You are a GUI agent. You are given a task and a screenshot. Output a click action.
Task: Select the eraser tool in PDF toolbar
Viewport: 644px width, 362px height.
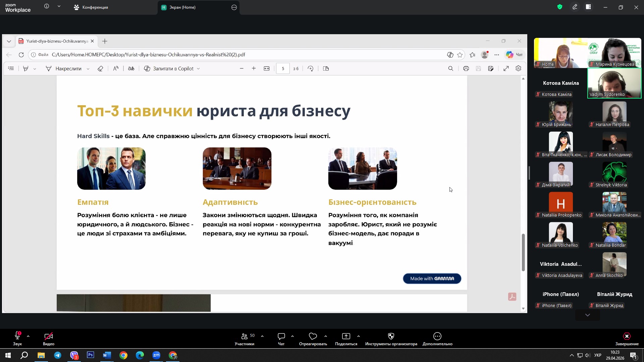click(x=100, y=68)
